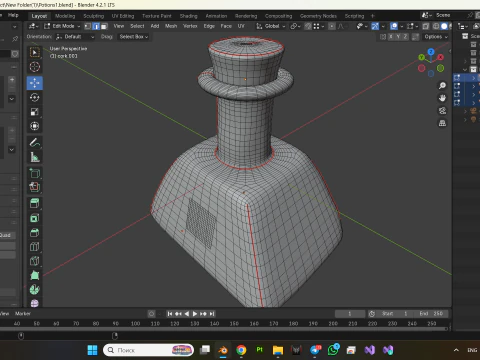The image size is (480, 360).
Task: Enable edge select mode
Action: 96,26
